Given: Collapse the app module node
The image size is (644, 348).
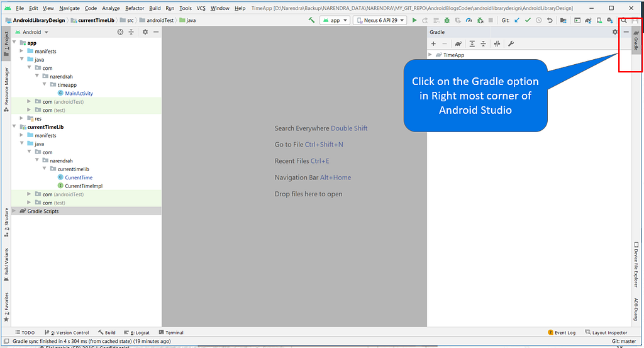Looking at the screenshot, I should coord(14,42).
